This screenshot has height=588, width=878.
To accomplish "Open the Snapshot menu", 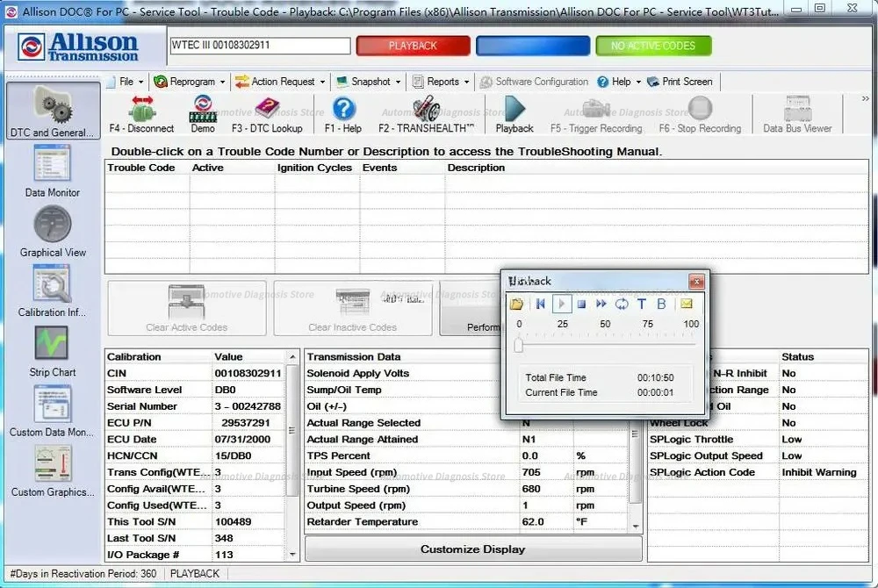I will (369, 82).
